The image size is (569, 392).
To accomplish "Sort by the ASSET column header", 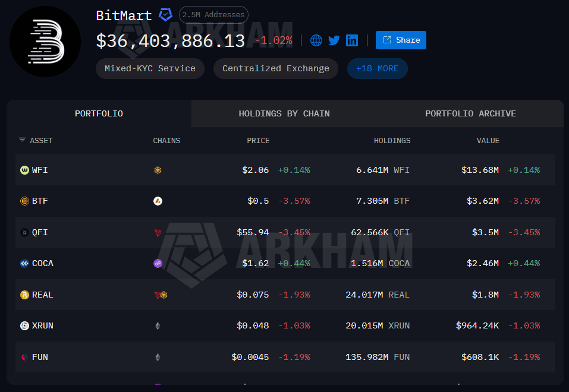I will click(41, 141).
